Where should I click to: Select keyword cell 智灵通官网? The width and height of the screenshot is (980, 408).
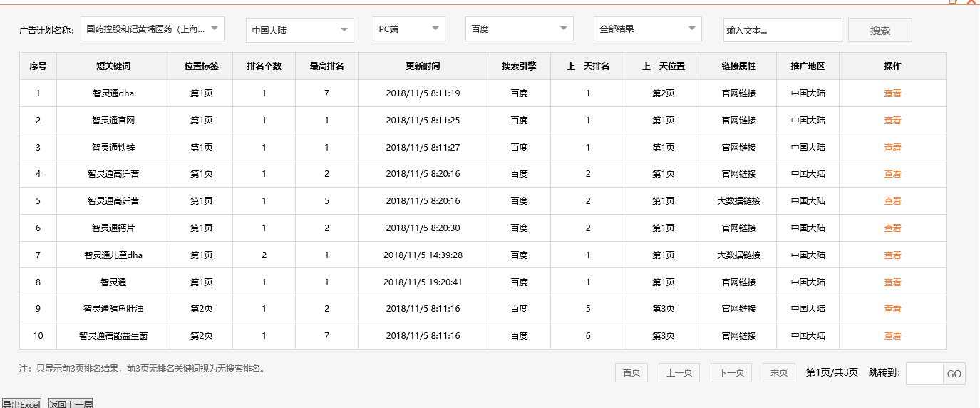tap(113, 121)
